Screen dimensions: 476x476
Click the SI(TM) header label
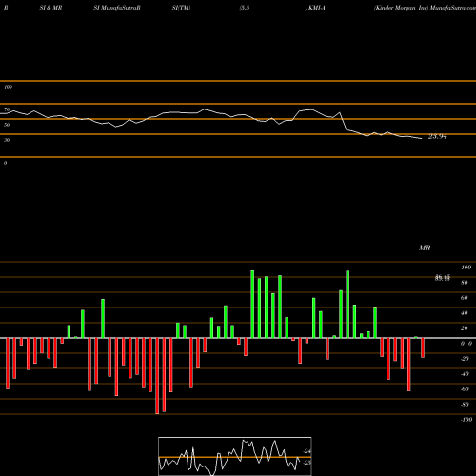181,8
